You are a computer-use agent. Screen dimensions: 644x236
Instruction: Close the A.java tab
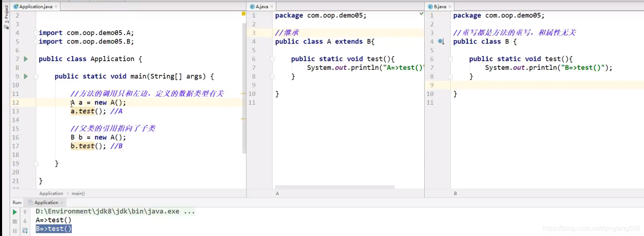point(273,7)
